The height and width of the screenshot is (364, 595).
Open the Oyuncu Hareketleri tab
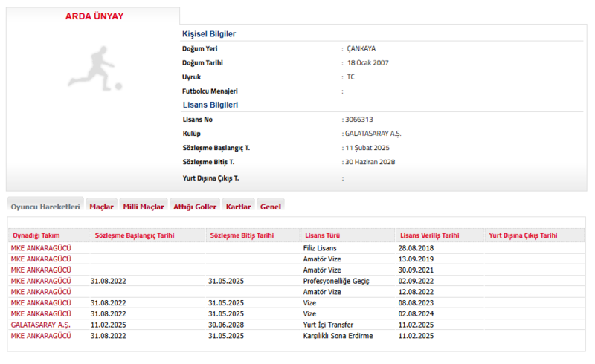click(x=45, y=207)
